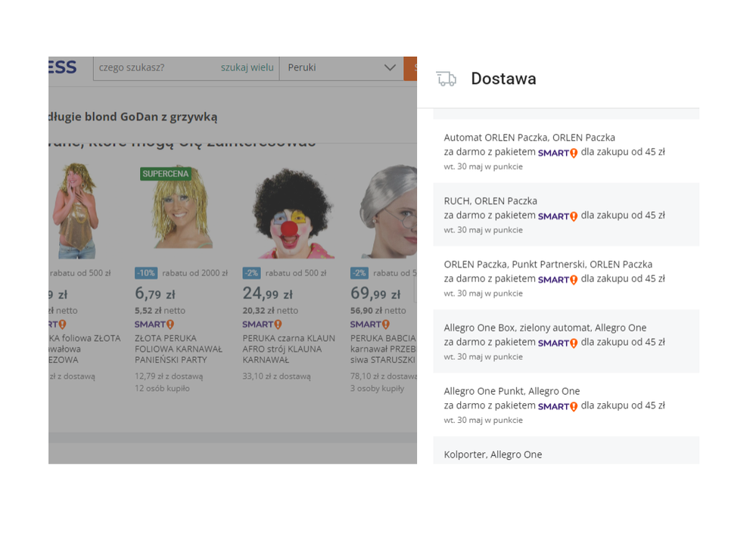The height and width of the screenshot is (534, 756).
Task: Click the green SUPERCENA badge on gold wig
Action: tap(166, 174)
